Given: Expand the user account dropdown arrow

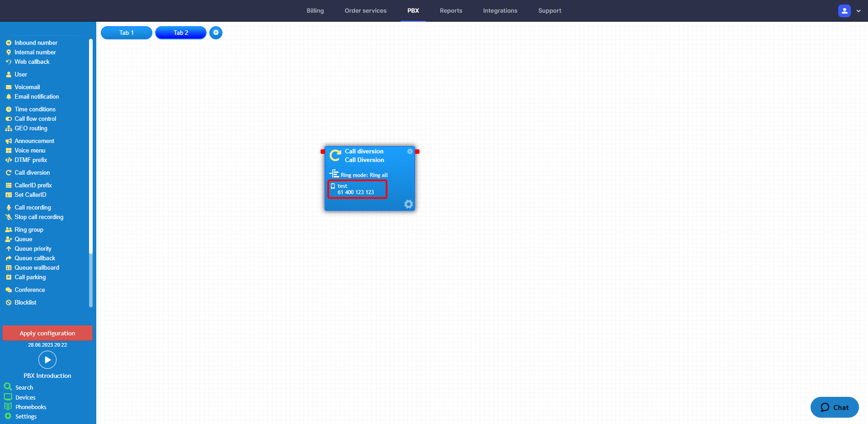Looking at the screenshot, I should point(859,11).
